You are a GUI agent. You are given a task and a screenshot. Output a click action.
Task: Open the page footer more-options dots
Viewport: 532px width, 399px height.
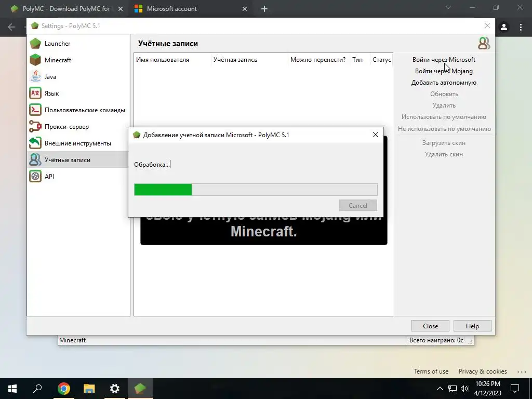coord(522,372)
